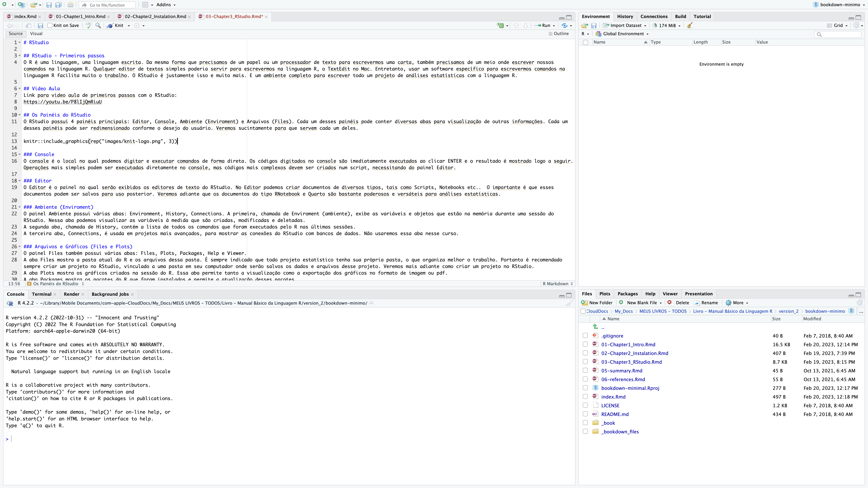The image size is (868, 488).
Task: Check the index.Rmd file checkbox
Action: pos(585,397)
